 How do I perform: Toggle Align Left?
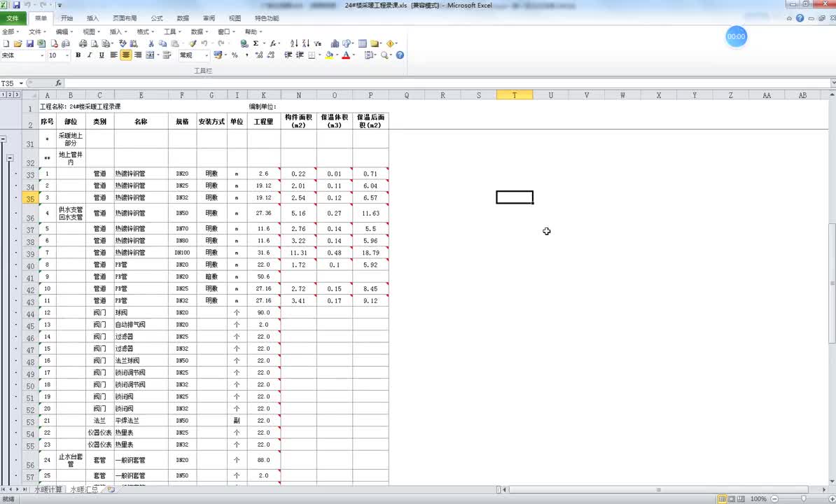click(x=113, y=55)
